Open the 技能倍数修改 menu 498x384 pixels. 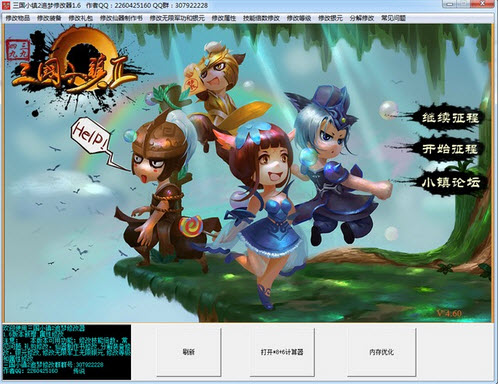coord(261,18)
